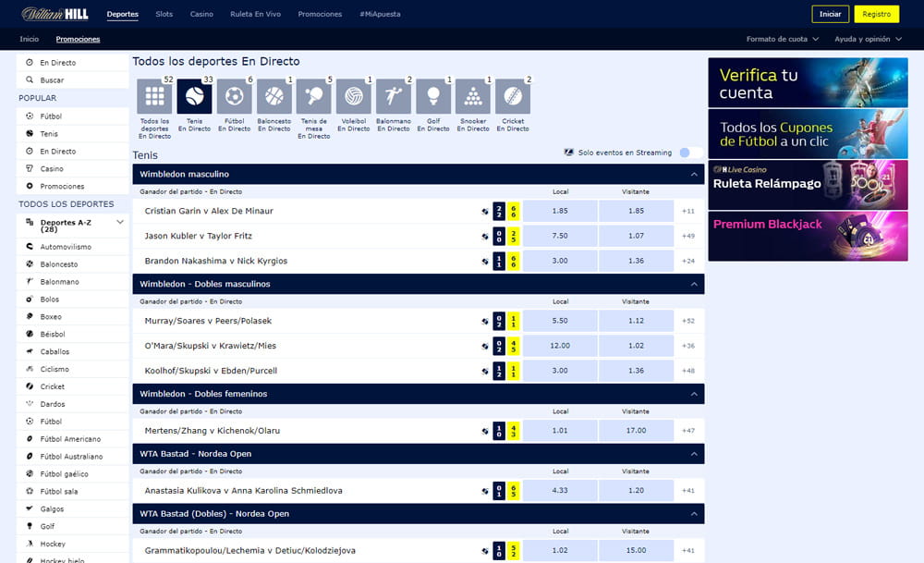Image resolution: width=924 pixels, height=563 pixels.
Task: Click stats icon for Garin v De Minaur
Action: (x=484, y=211)
